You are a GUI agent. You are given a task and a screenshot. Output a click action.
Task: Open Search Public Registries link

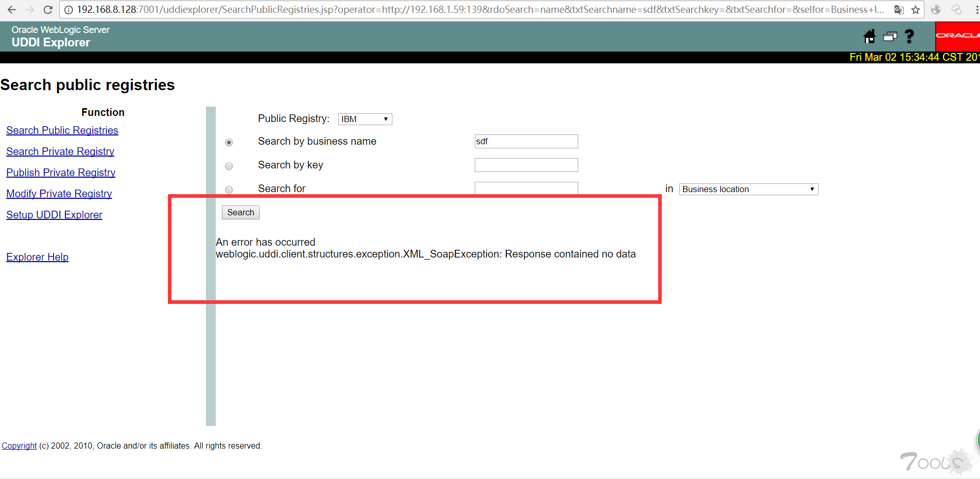pyautogui.click(x=62, y=130)
